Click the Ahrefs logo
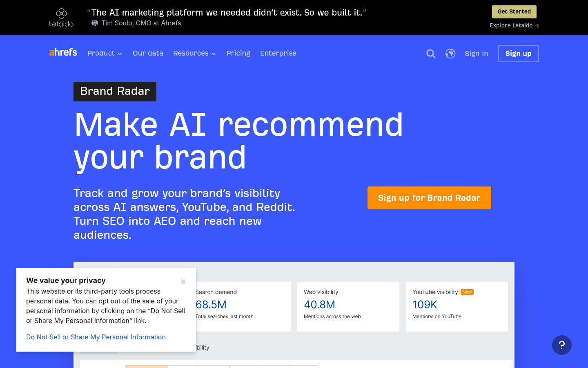 click(63, 52)
